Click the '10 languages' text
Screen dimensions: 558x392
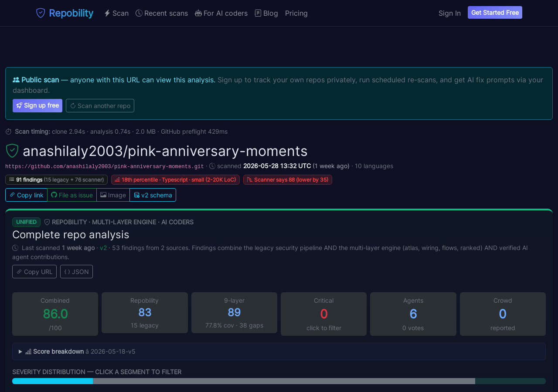click(x=374, y=166)
